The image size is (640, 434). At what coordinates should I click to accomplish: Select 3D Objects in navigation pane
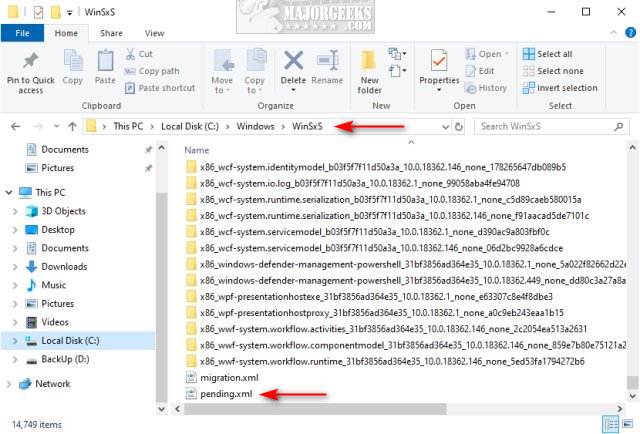(x=63, y=211)
